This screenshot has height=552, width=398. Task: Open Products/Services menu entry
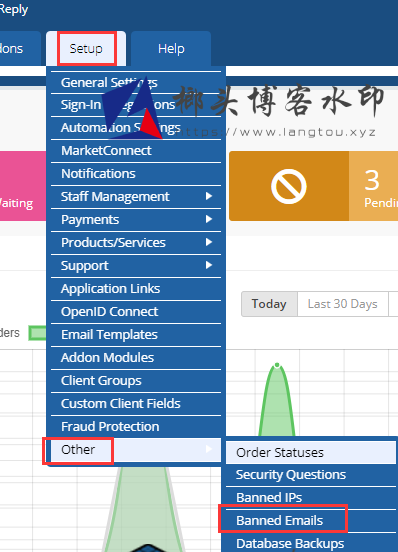tap(136, 243)
